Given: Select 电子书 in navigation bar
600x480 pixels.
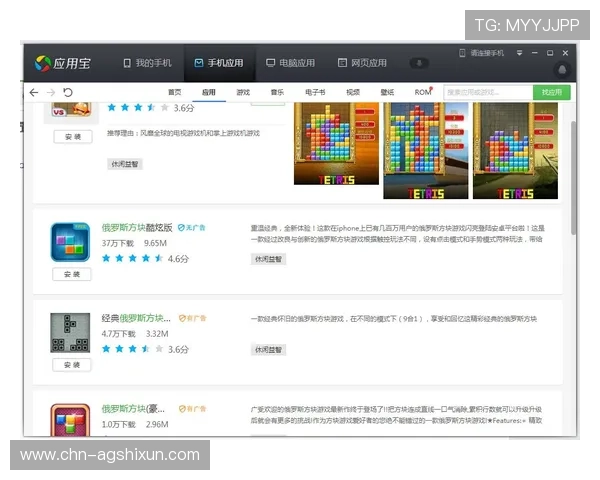Looking at the screenshot, I should (315, 92).
